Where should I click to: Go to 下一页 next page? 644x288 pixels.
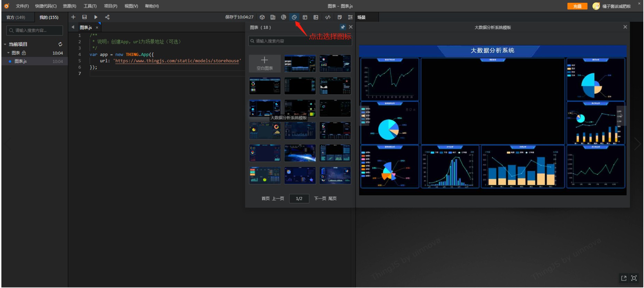coord(320,198)
